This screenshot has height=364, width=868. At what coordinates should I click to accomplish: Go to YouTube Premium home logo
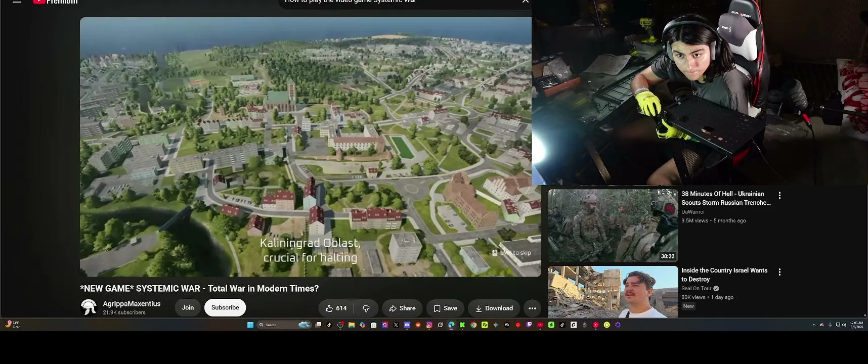(x=55, y=2)
